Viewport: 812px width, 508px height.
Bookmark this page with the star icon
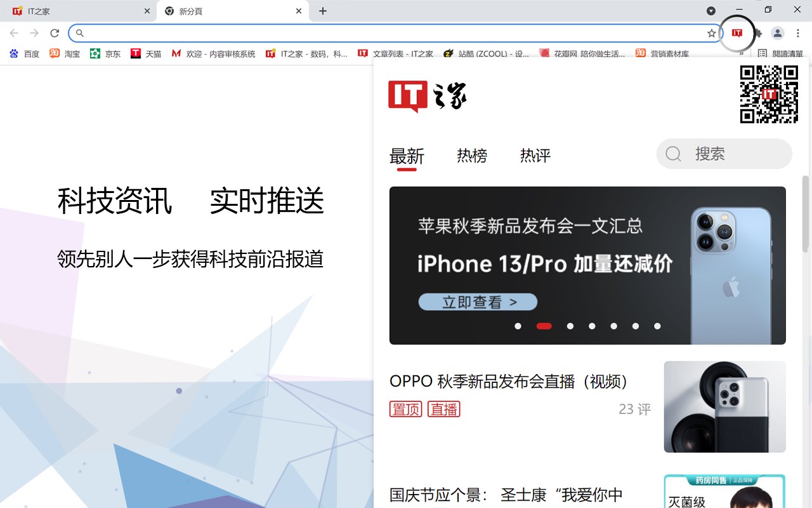[x=712, y=33]
